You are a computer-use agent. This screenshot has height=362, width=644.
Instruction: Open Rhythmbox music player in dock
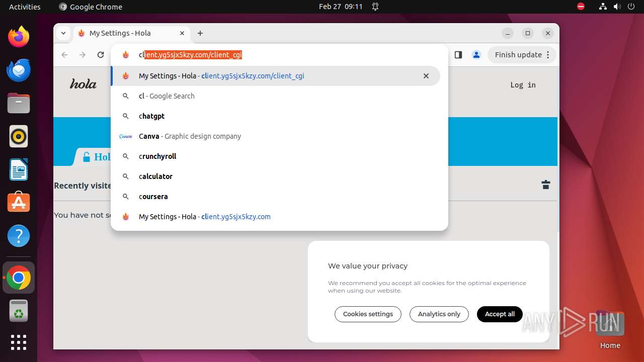pos(19,136)
